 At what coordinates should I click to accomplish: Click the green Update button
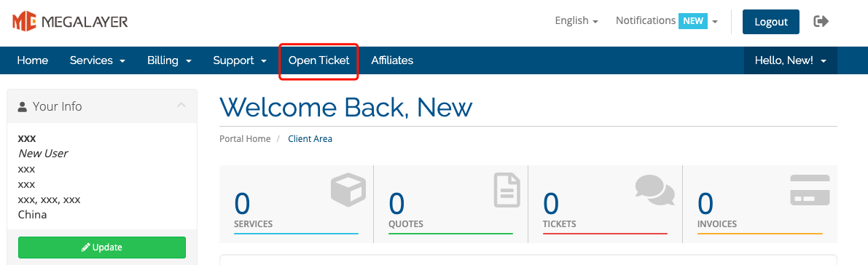point(102,248)
